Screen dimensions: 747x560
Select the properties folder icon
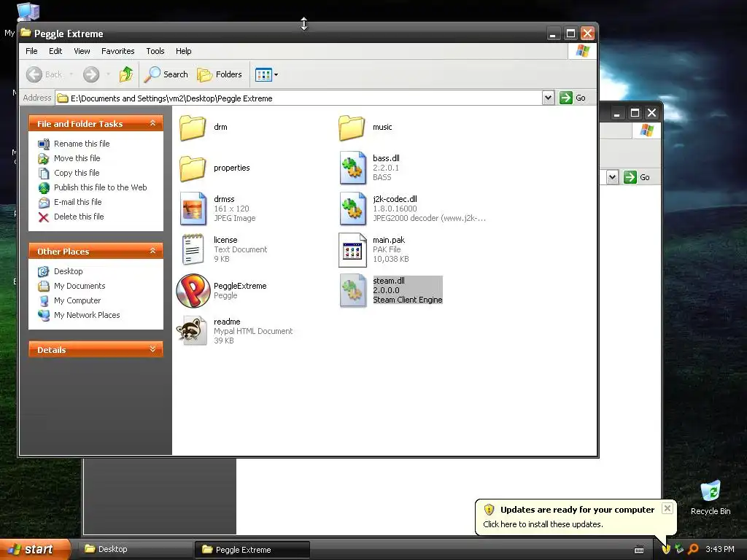(x=193, y=168)
